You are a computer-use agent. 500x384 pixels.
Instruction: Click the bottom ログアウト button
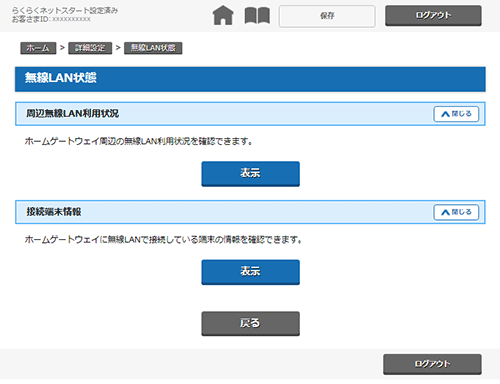click(432, 364)
